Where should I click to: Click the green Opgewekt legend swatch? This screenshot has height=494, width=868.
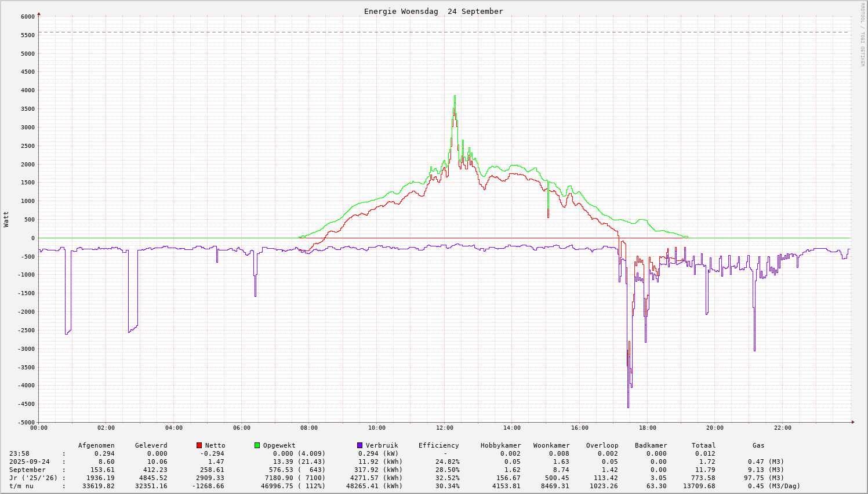click(257, 445)
